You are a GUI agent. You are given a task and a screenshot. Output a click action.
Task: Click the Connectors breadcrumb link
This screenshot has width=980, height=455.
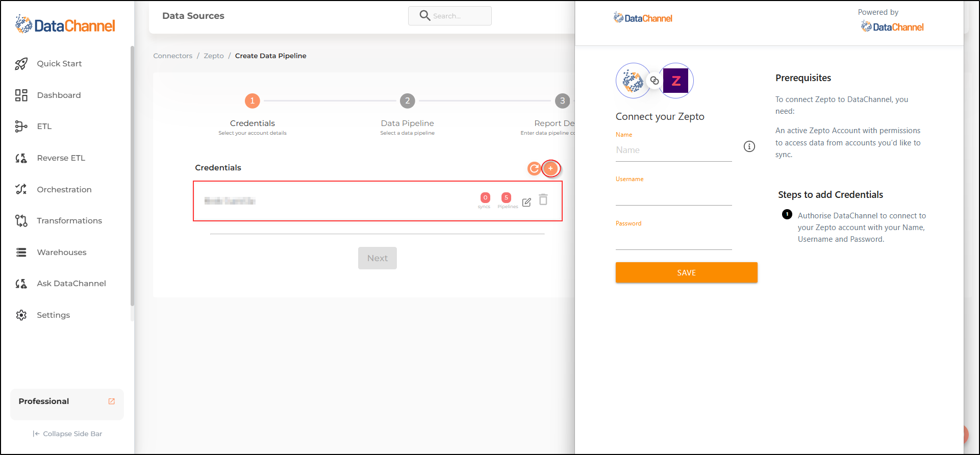pyautogui.click(x=173, y=56)
